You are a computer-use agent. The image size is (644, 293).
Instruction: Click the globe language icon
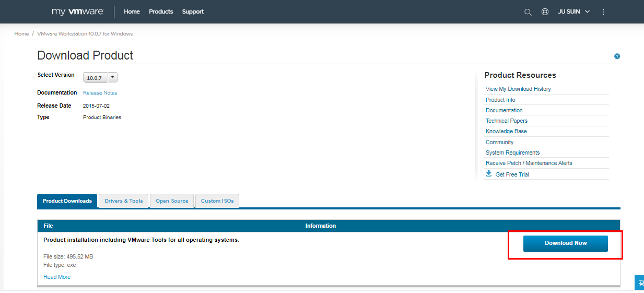[545, 11]
